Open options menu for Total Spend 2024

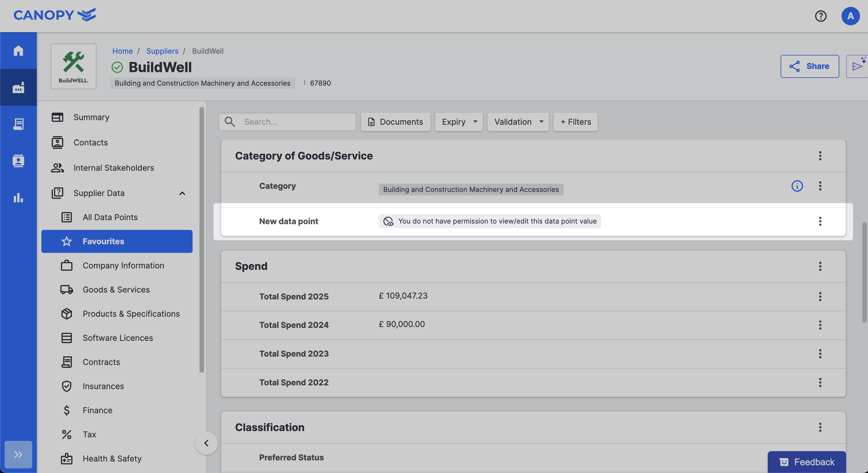coord(820,325)
